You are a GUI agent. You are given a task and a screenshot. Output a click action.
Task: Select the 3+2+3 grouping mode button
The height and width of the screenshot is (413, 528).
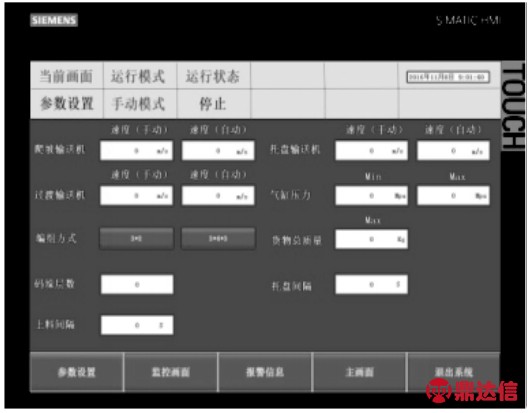click(x=218, y=239)
